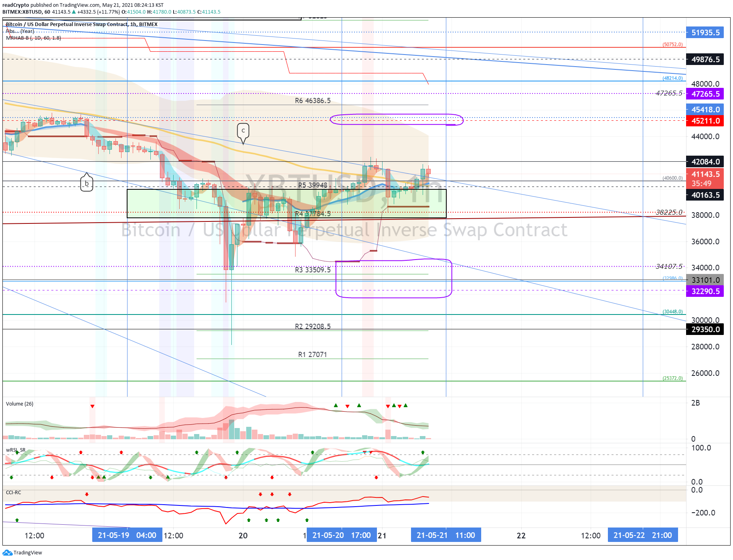Click the 48000.0 price axis value

pos(705,84)
